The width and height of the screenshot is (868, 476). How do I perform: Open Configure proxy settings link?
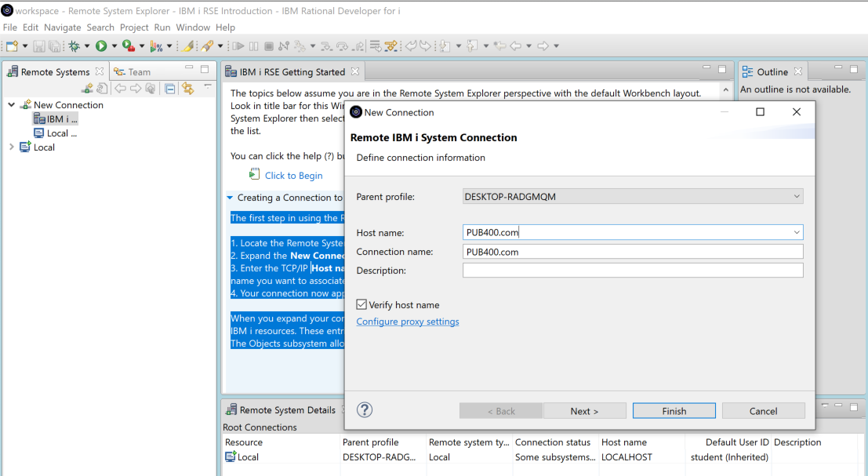[x=408, y=322]
